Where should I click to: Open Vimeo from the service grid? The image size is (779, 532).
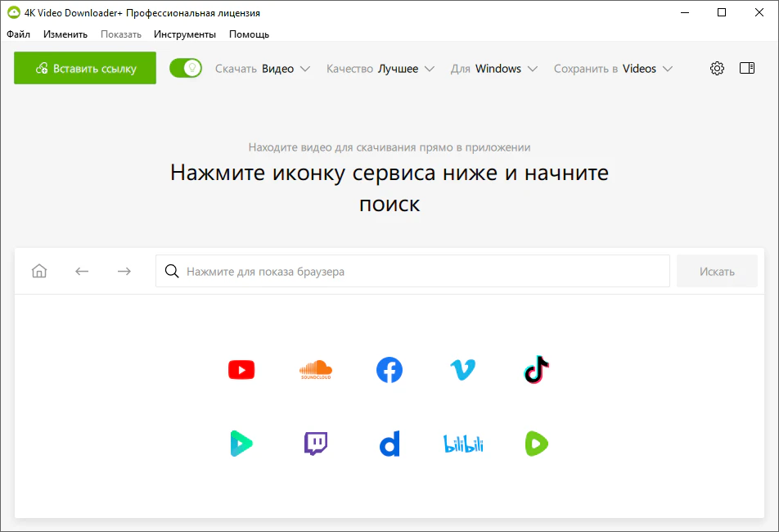coord(462,370)
